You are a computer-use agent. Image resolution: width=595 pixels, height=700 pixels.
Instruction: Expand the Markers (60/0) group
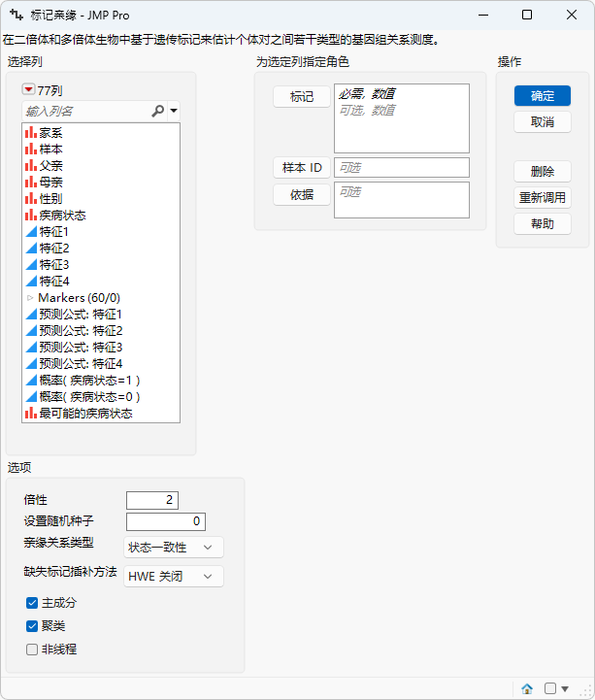coord(30,298)
